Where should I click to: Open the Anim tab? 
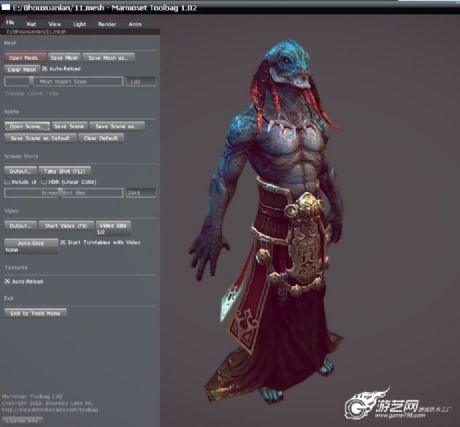(x=135, y=24)
